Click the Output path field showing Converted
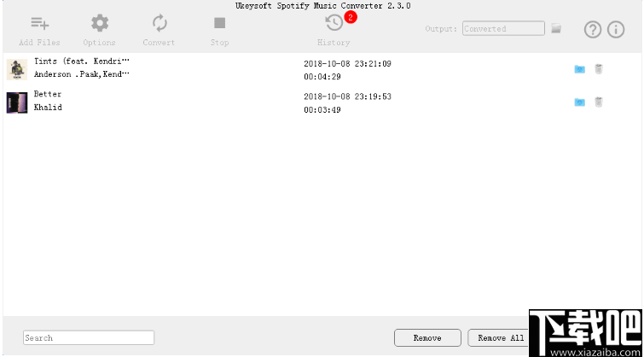The width and height of the screenshot is (644, 357). pos(503,28)
